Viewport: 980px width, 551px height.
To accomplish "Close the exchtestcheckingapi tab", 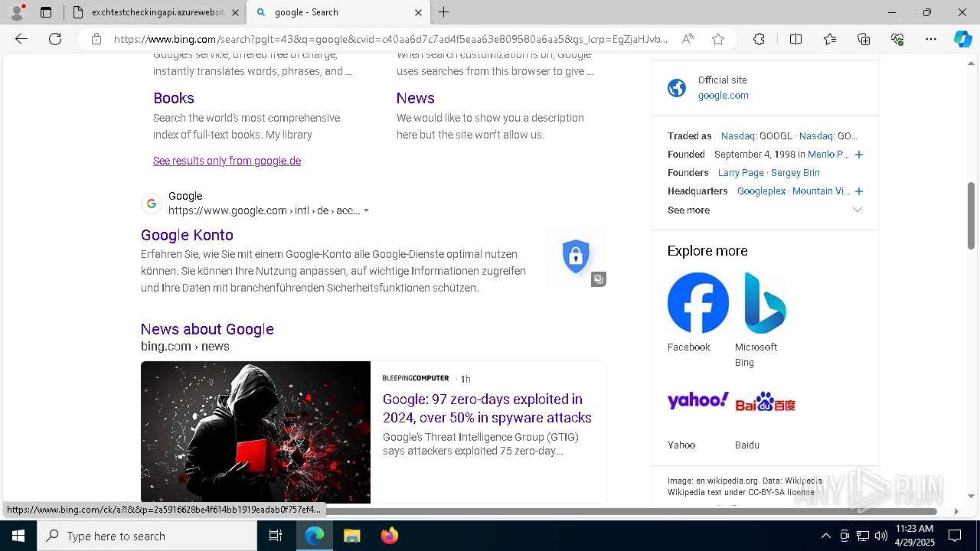I will click(x=235, y=12).
